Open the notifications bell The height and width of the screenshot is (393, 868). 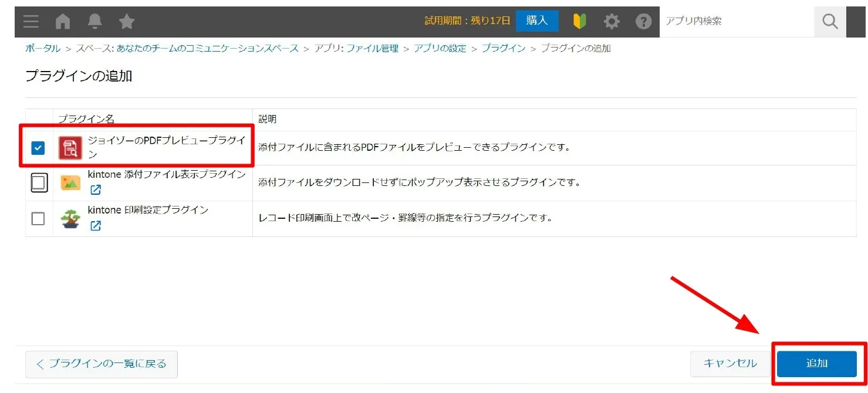[x=94, y=22]
